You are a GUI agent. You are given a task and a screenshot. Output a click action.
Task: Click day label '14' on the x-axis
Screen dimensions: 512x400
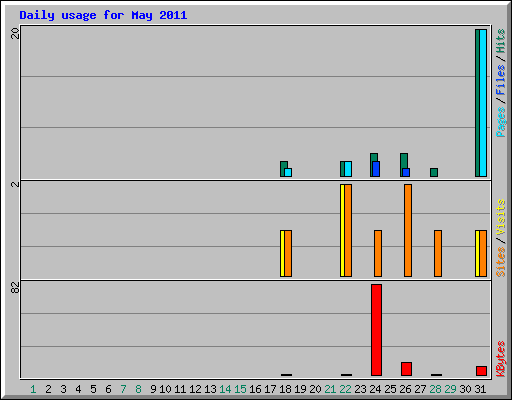(225, 389)
